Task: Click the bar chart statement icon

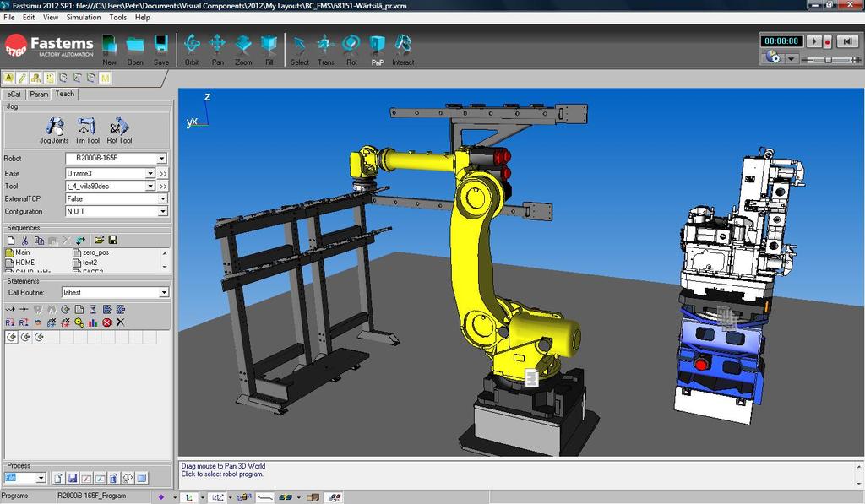Action: tap(93, 322)
